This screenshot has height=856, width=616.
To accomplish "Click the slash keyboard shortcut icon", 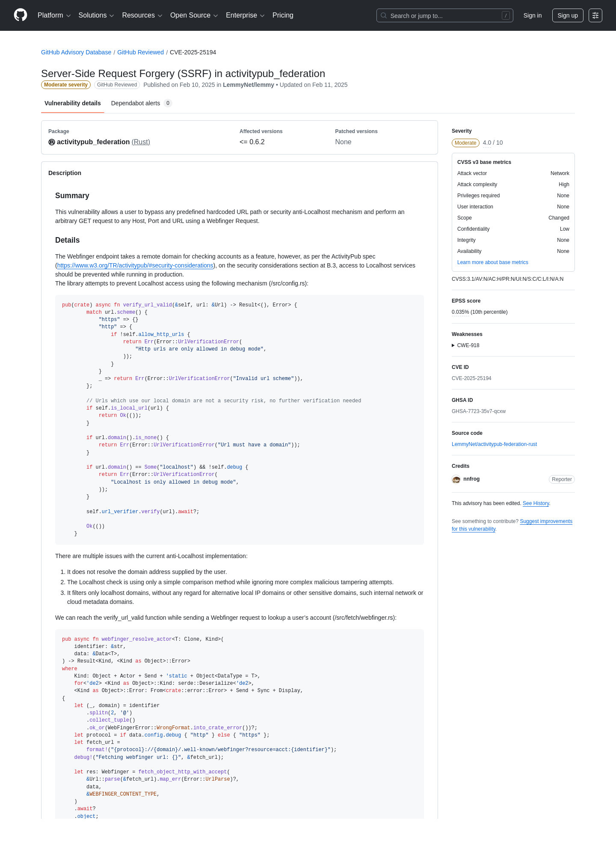I will click(x=506, y=15).
